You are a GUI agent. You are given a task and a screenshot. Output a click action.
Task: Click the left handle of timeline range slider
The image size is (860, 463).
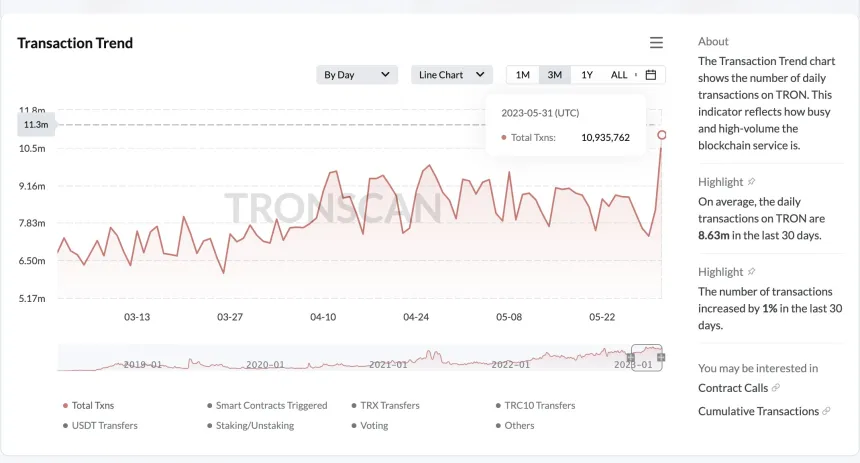631,357
